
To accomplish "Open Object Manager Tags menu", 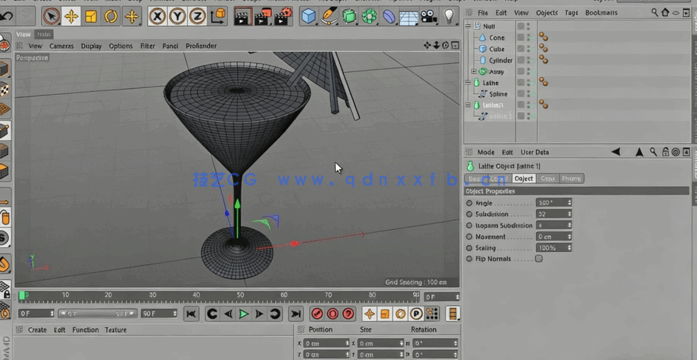I will coord(571,12).
